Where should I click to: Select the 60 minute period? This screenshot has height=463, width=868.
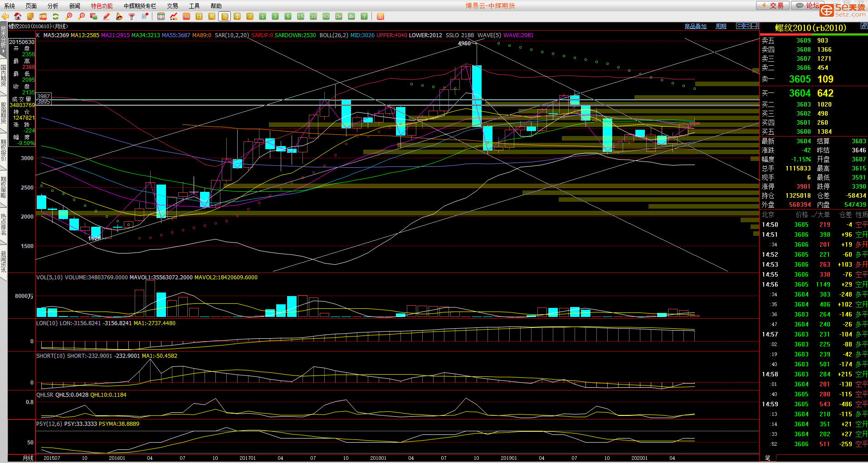(326, 16)
